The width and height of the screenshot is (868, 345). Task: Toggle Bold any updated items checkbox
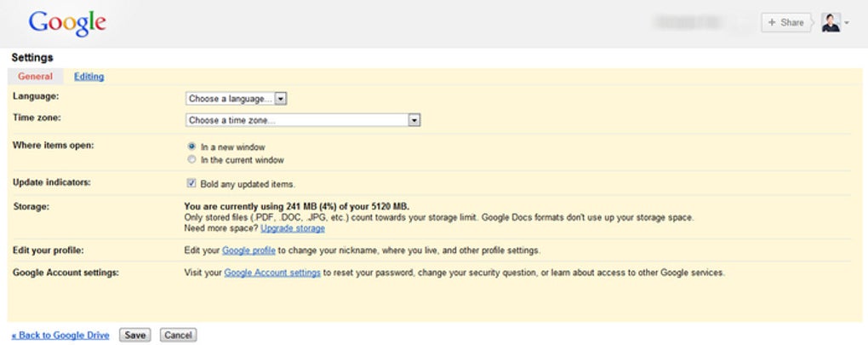[191, 183]
